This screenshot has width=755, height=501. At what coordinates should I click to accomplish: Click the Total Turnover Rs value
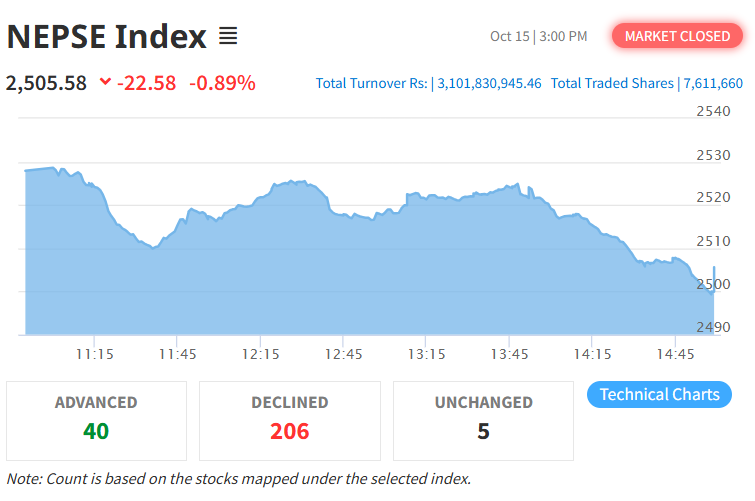pyautogui.click(x=489, y=83)
